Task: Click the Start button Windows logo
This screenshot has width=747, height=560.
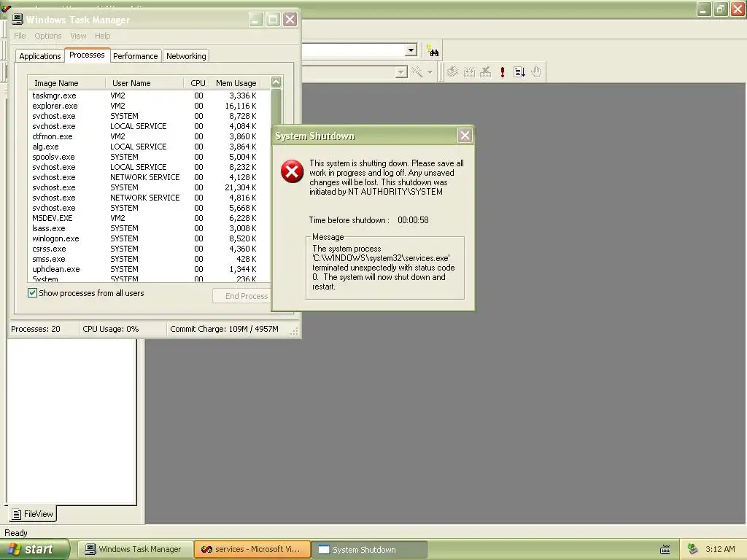Action: click(14, 549)
